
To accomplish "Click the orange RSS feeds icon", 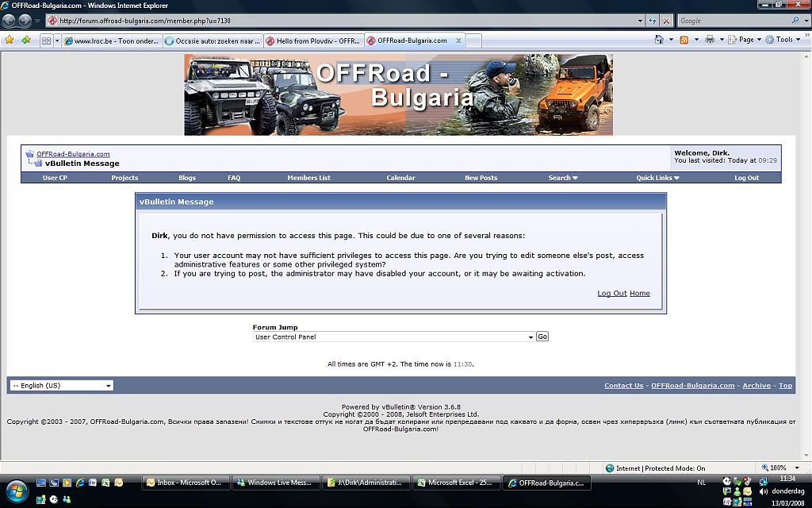I will [x=684, y=40].
